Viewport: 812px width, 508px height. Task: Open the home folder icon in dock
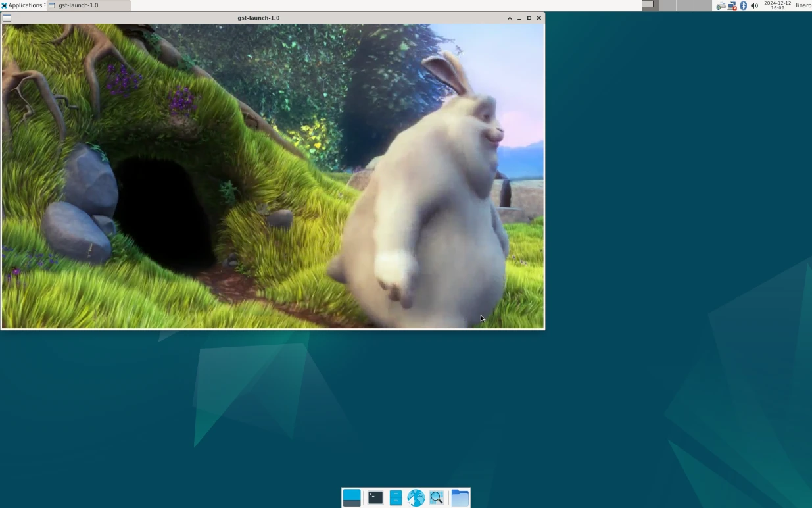click(x=460, y=497)
